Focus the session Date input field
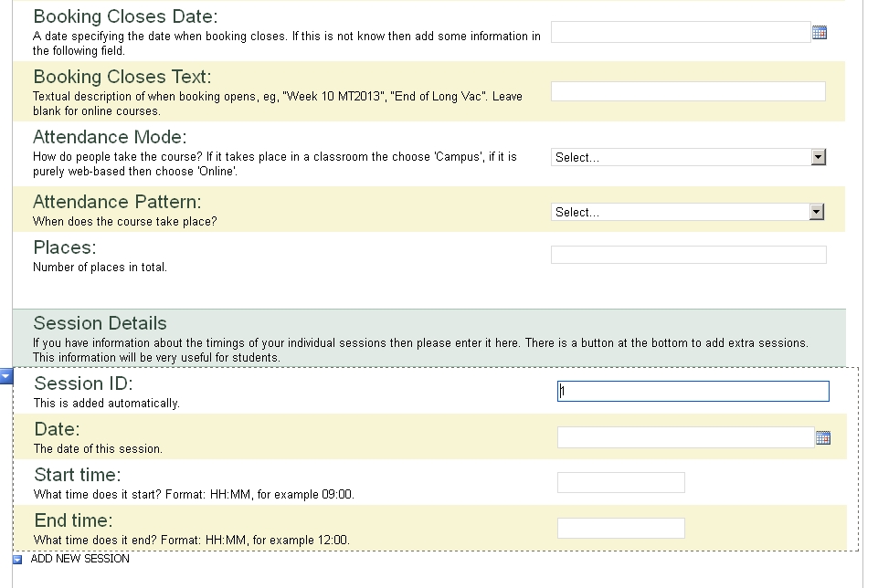 (x=684, y=437)
